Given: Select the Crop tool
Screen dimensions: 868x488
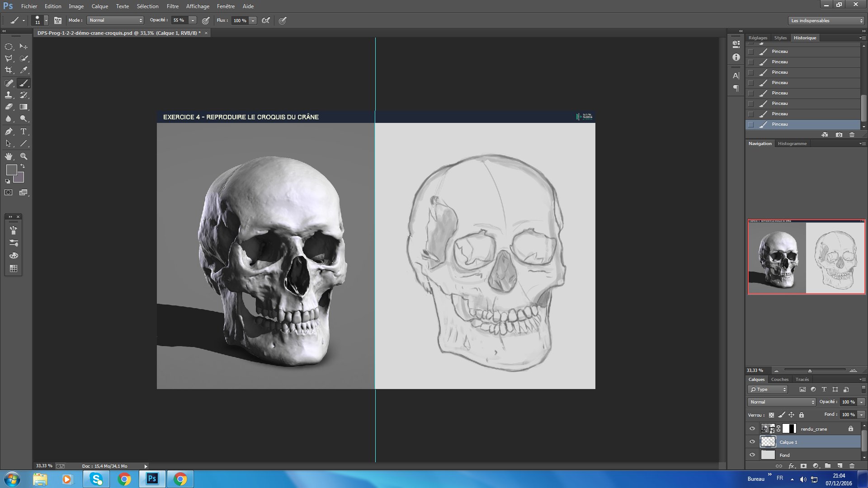Looking at the screenshot, I should (9, 70).
